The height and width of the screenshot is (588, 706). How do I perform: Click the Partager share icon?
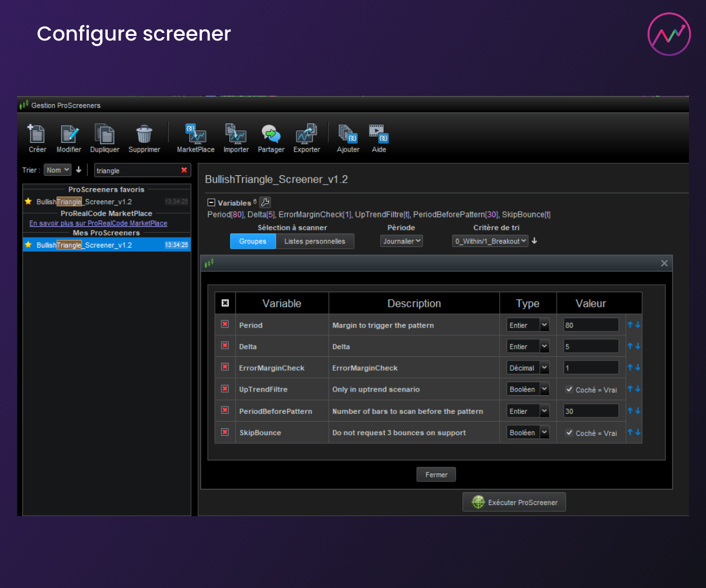pyautogui.click(x=271, y=135)
